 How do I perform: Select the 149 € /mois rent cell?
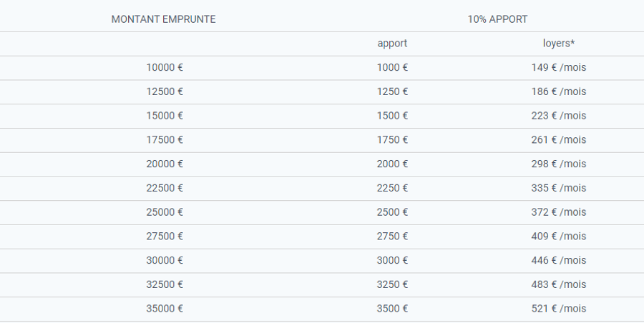pos(559,67)
